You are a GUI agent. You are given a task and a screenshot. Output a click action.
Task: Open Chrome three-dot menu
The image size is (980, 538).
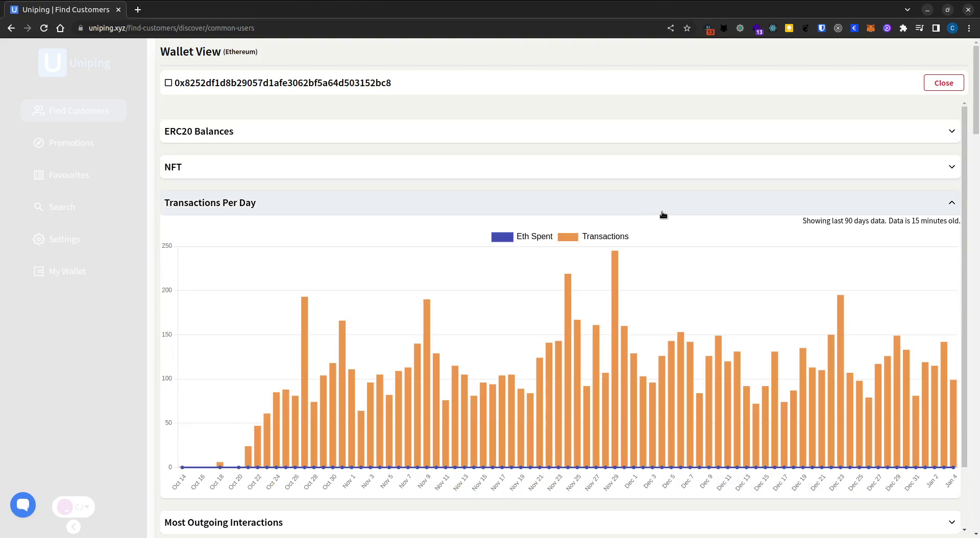[x=969, y=28]
